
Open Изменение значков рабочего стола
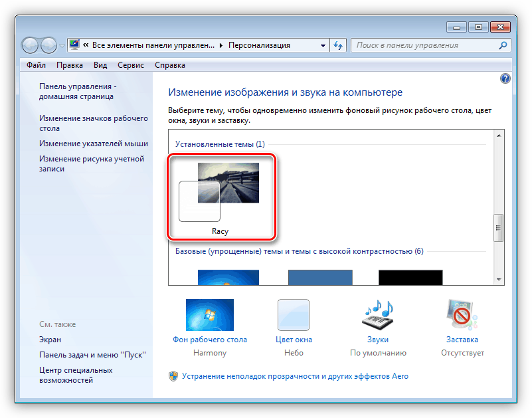pyautogui.click(x=94, y=123)
